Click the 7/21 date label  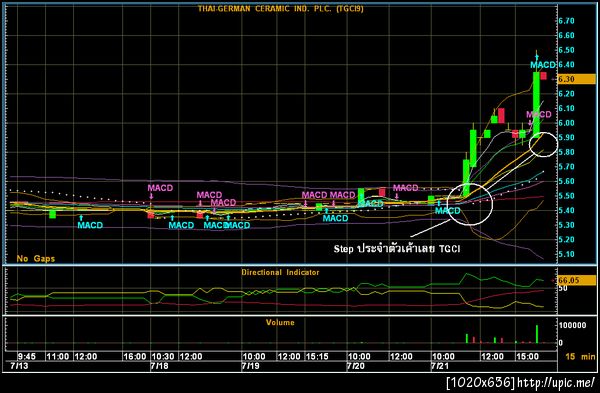pos(440,366)
